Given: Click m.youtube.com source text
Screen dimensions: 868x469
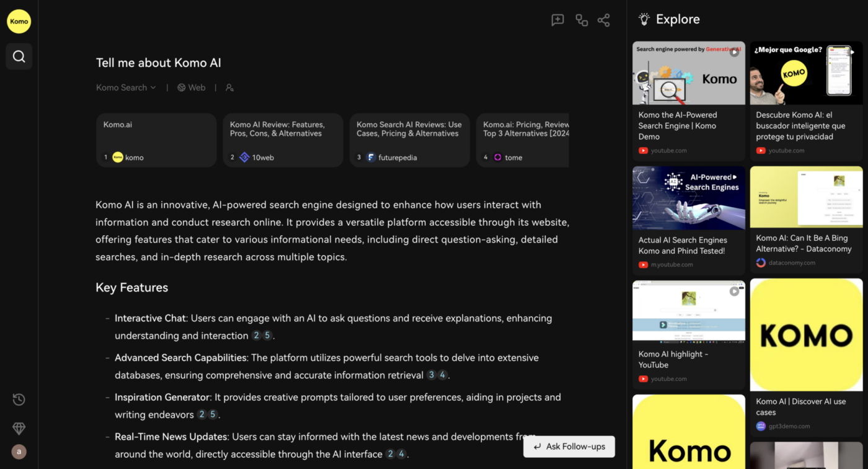Looking at the screenshot, I should (x=672, y=265).
